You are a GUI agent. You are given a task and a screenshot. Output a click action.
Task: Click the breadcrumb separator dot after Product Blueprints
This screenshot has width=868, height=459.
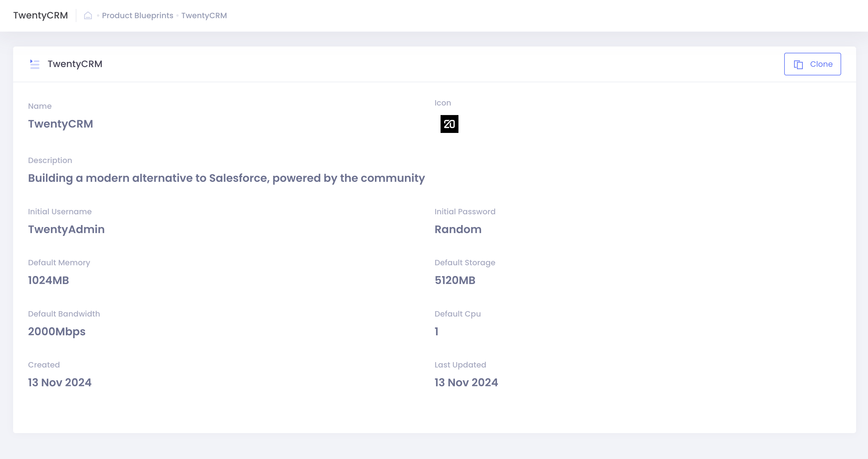[177, 15]
